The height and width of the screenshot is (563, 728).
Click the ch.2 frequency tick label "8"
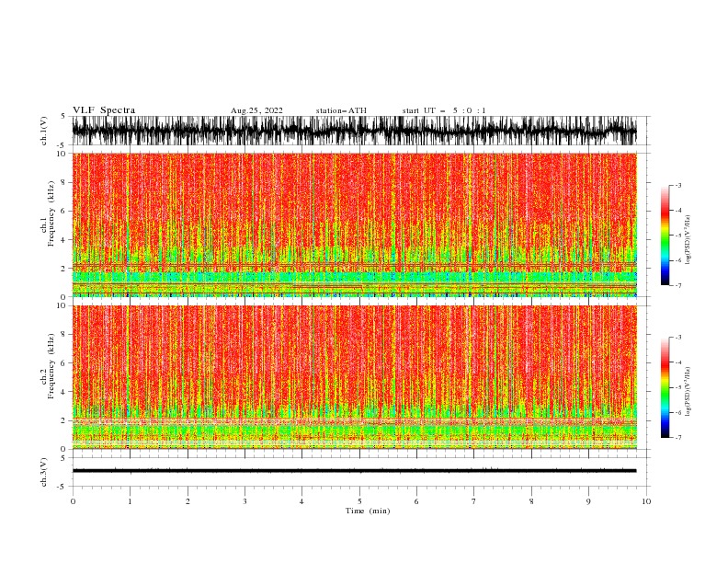(64, 335)
